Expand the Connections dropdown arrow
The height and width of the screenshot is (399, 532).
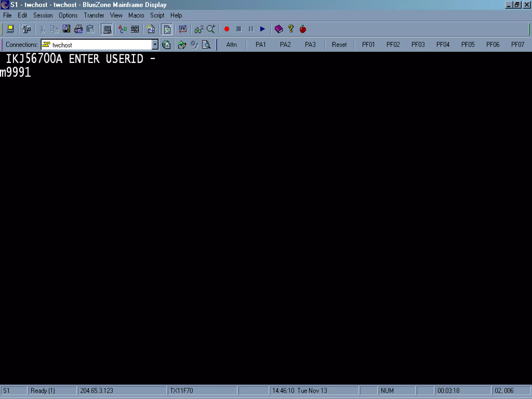pos(155,45)
